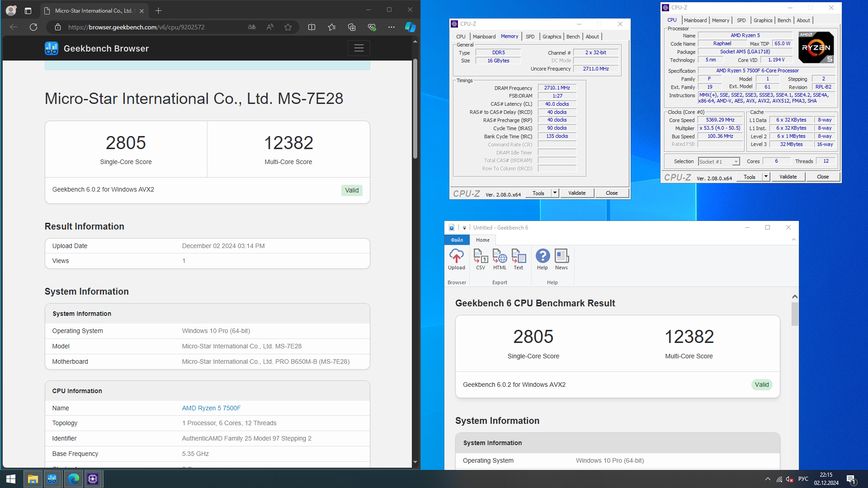
Task: Toggle Geekbench Browser hamburger menu
Action: (x=359, y=48)
